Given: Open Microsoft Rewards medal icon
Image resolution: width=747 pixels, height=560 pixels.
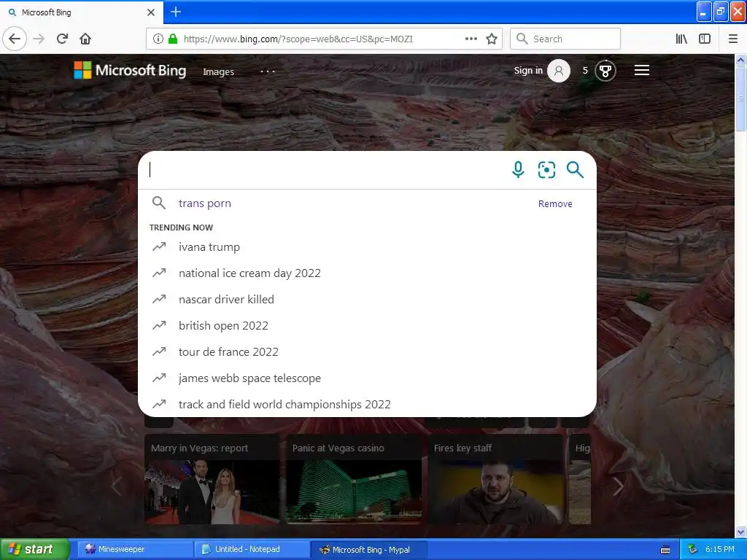Looking at the screenshot, I should 605,71.
